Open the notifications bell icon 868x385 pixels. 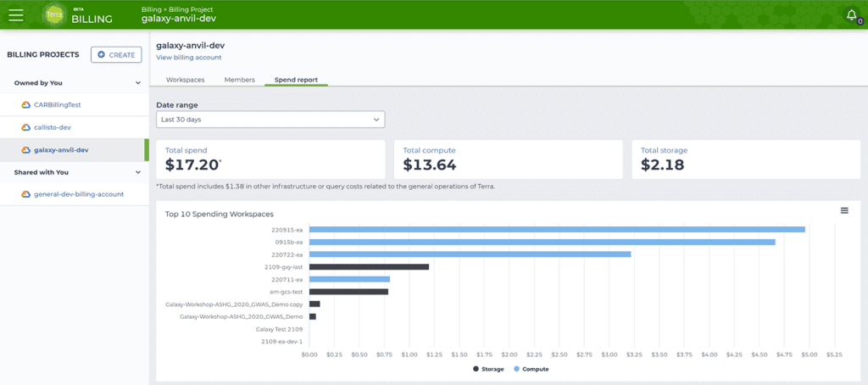click(851, 15)
